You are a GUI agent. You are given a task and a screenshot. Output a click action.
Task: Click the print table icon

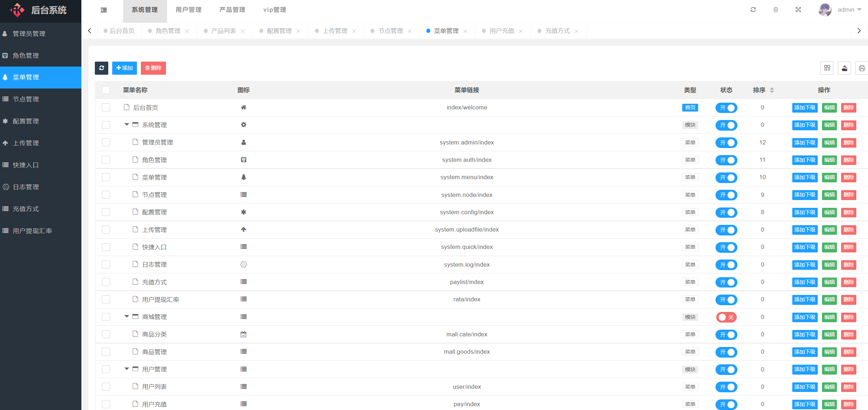point(862,68)
